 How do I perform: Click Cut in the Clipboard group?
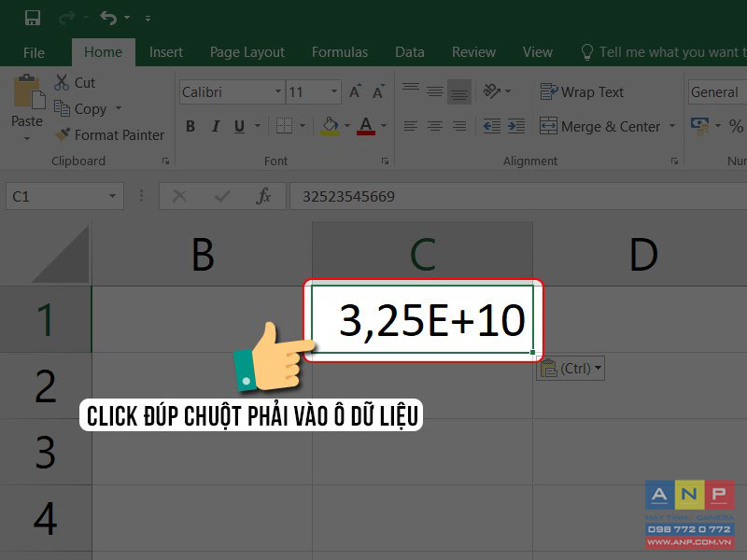coord(75,83)
